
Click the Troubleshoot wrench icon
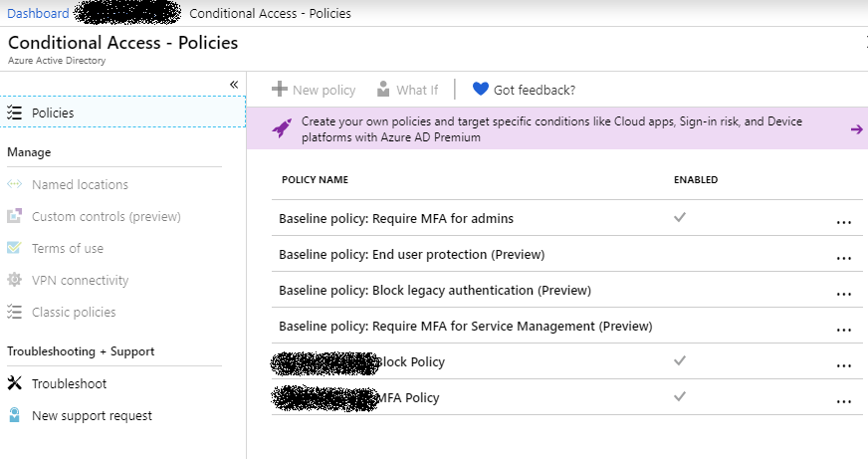pyautogui.click(x=14, y=383)
